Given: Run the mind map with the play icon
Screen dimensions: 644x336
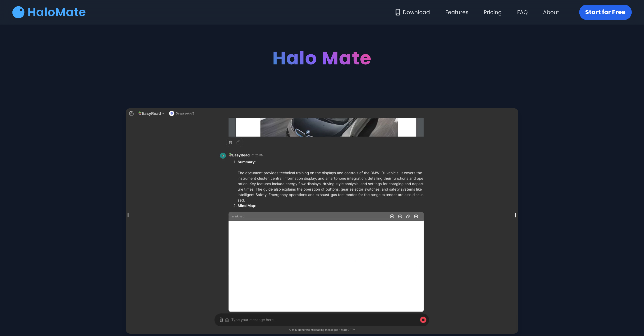Looking at the screenshot, I should click(416, 216).
